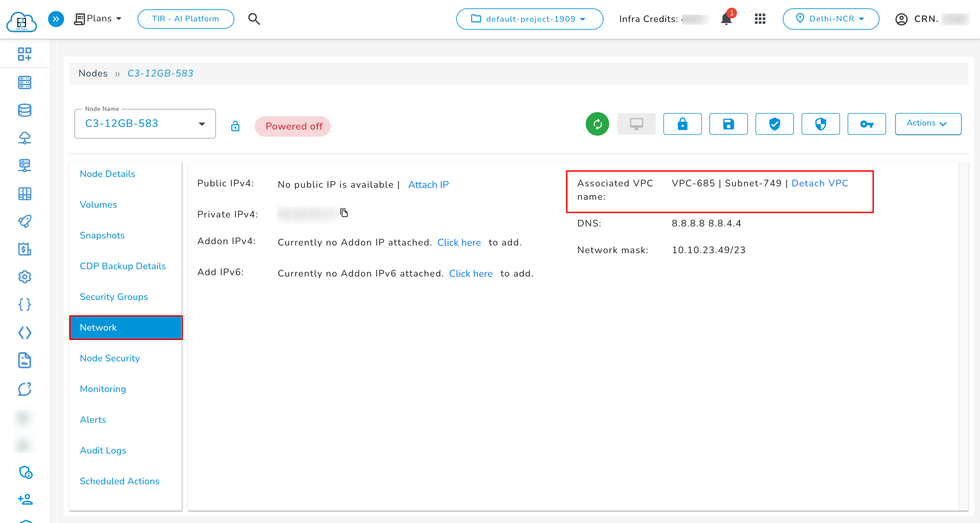Refresh the node status
980x523 pixels.
(x=597, y=124)
